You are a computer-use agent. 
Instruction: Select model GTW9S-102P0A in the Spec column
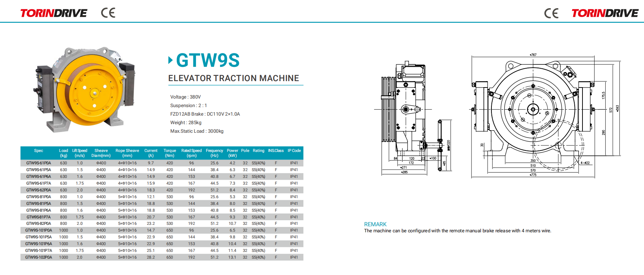click(x=38, y=257)
